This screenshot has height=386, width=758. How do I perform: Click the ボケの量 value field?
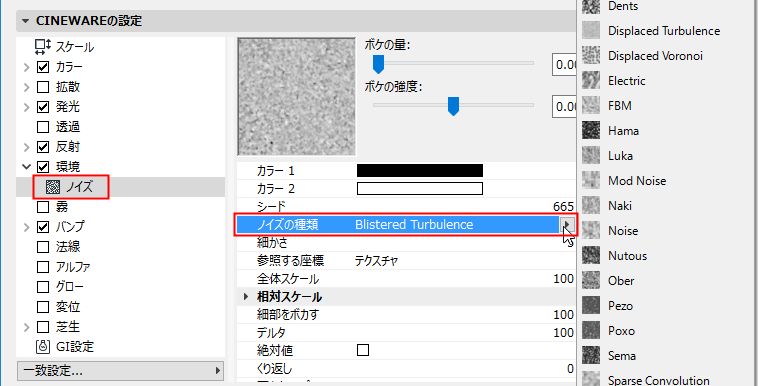tap(564, 64)
